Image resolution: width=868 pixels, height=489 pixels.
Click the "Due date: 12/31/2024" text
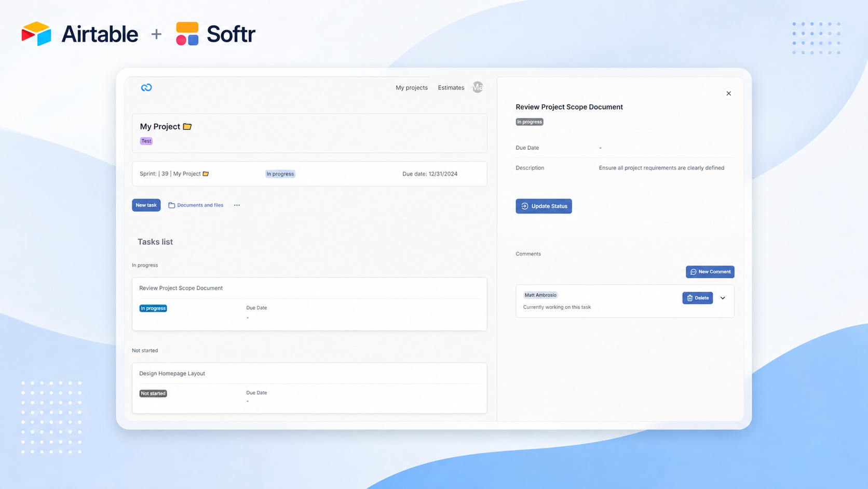(430, 174)
